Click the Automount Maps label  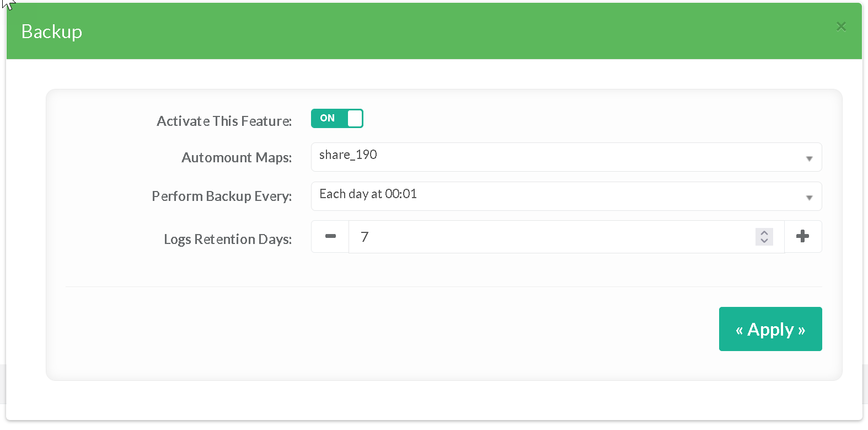pos(237,157)
